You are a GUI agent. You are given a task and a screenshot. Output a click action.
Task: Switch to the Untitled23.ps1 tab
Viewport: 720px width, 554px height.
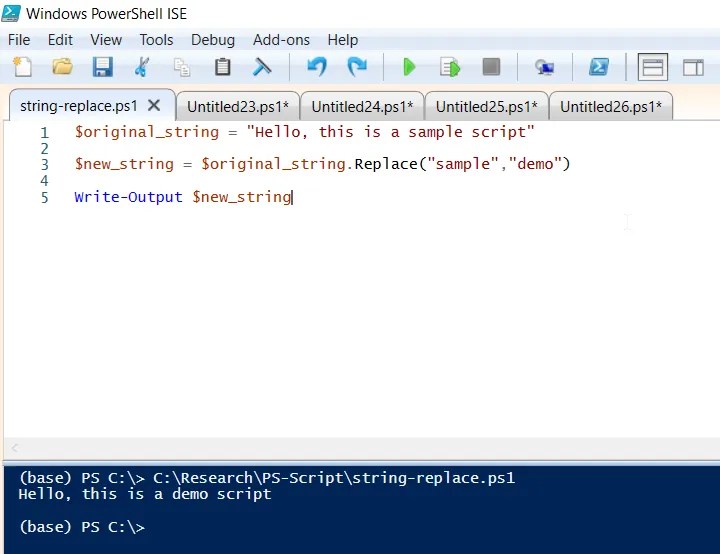click(x=238, y=107)
